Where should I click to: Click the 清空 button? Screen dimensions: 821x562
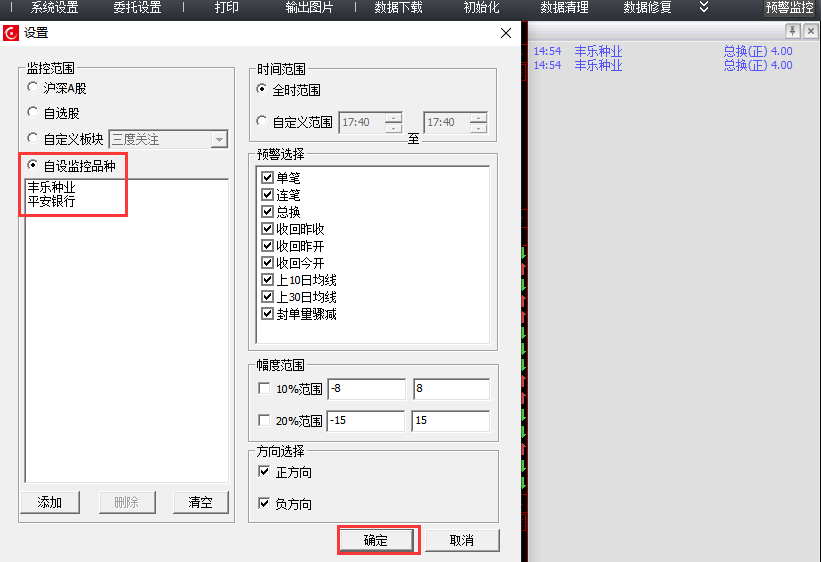pos(201,502)
